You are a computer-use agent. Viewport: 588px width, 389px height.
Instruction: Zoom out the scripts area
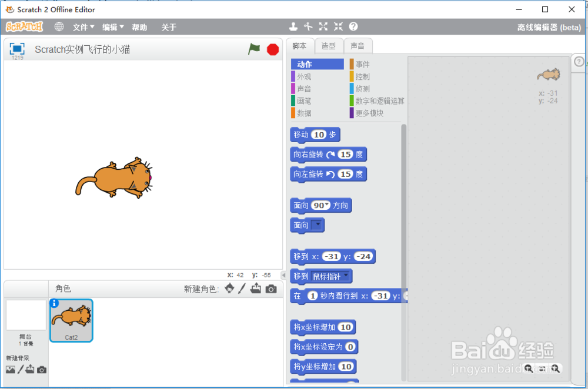[x=529, y=369]
